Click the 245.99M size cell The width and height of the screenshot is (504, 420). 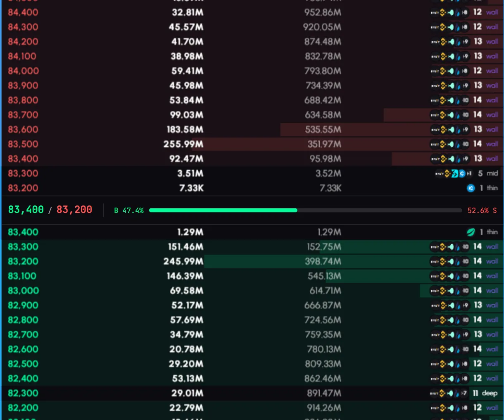[x=183, y=261]
